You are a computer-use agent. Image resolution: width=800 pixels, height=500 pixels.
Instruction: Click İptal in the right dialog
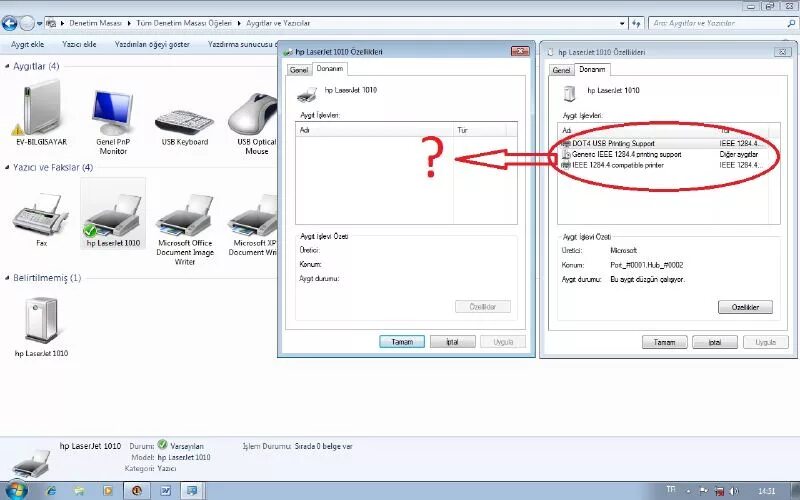point(715,342)
